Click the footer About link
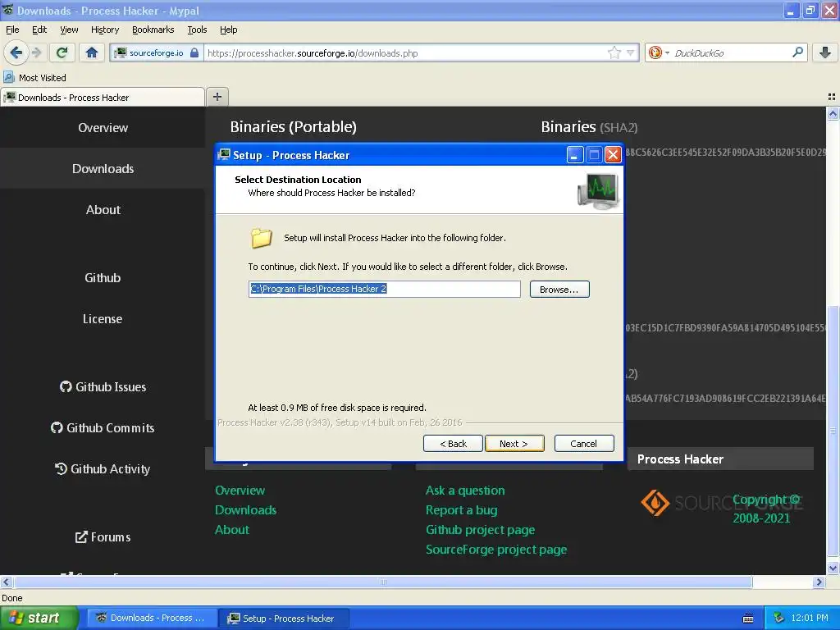Viewport: 840px width, 630px height. click(232, 530)
